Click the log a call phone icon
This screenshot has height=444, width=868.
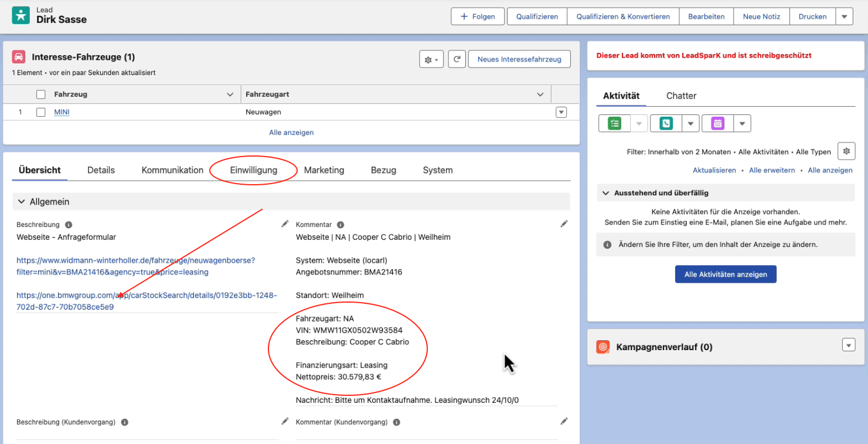pyautogui.click(x=666, y=123)
